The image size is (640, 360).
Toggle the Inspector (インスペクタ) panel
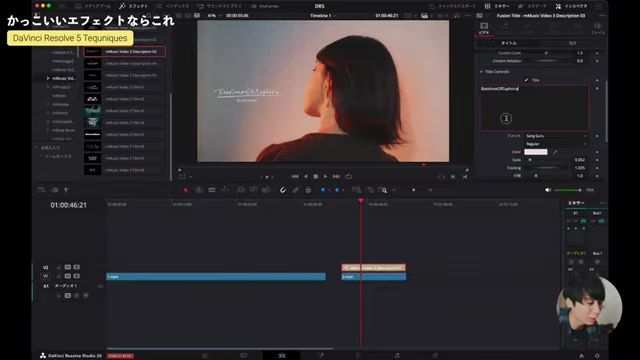click(x=571, y=6)
